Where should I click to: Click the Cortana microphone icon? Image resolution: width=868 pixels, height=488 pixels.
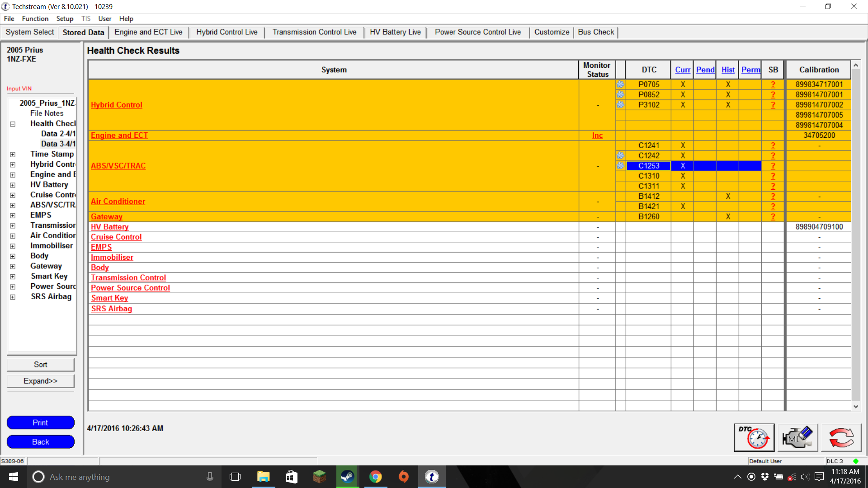(x=210, y=477)
